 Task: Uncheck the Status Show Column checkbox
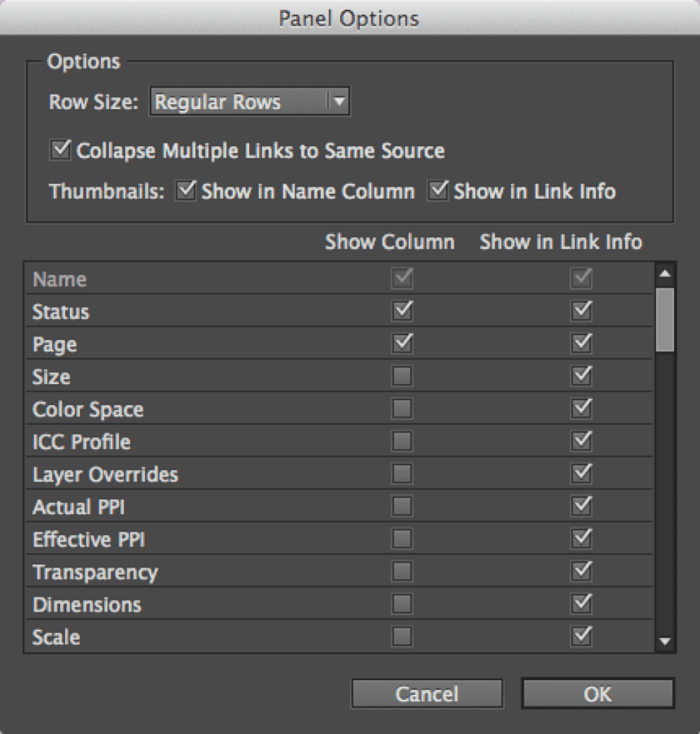point(401,310)
